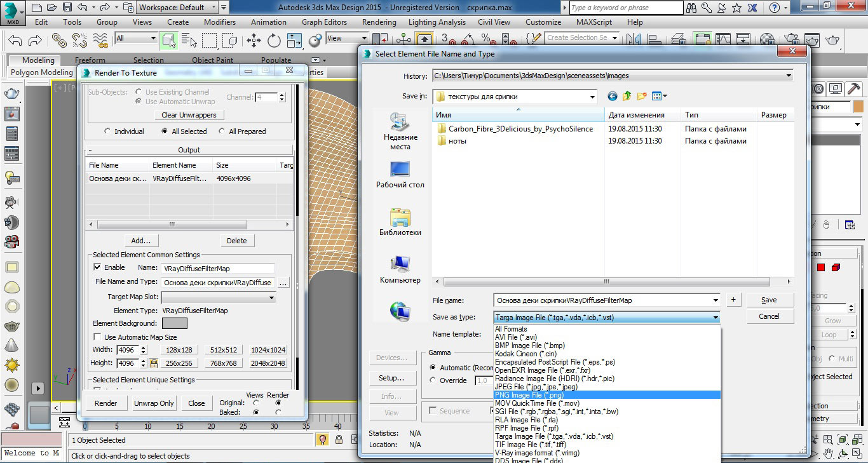Choose PNG Image File from the list
The height and width of the screenshot is (463, 868).
pos(529,395)
